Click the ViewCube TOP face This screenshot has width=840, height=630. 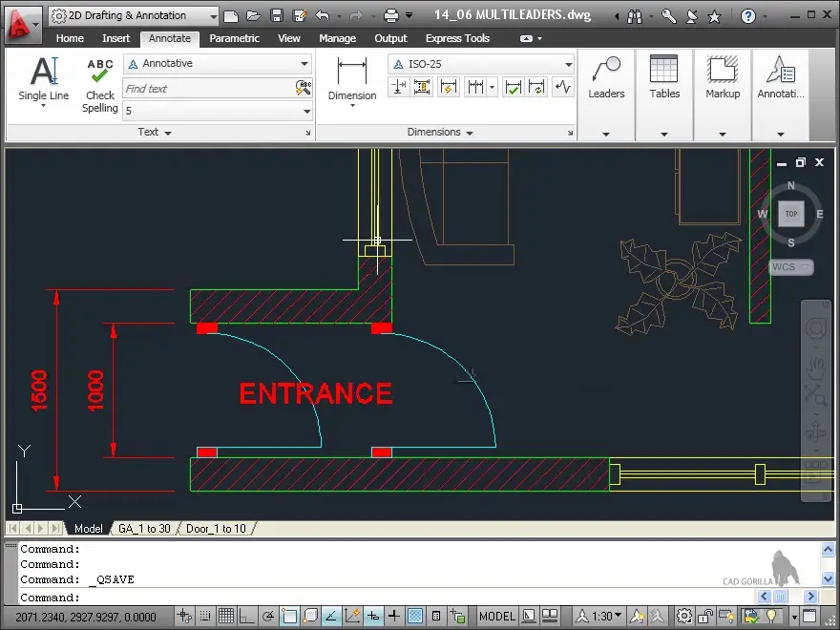pyautogui.click(x=790, y=214)
